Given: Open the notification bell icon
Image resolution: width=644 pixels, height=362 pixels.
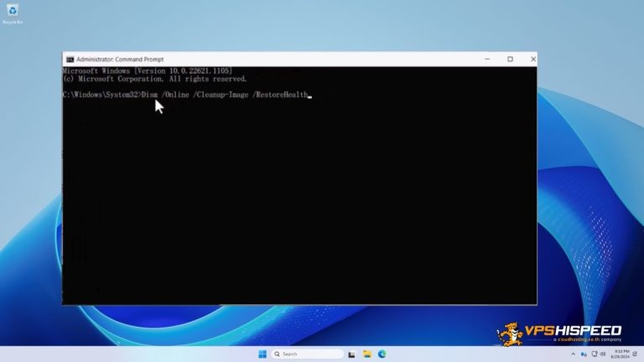Looking at the screenshot, I should [635, 354].
